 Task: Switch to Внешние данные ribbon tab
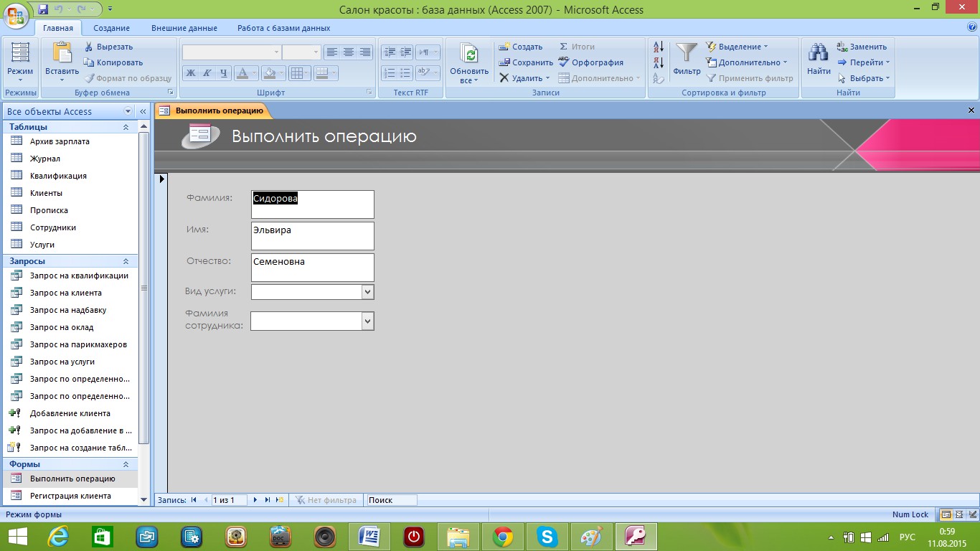click(184, 28)
